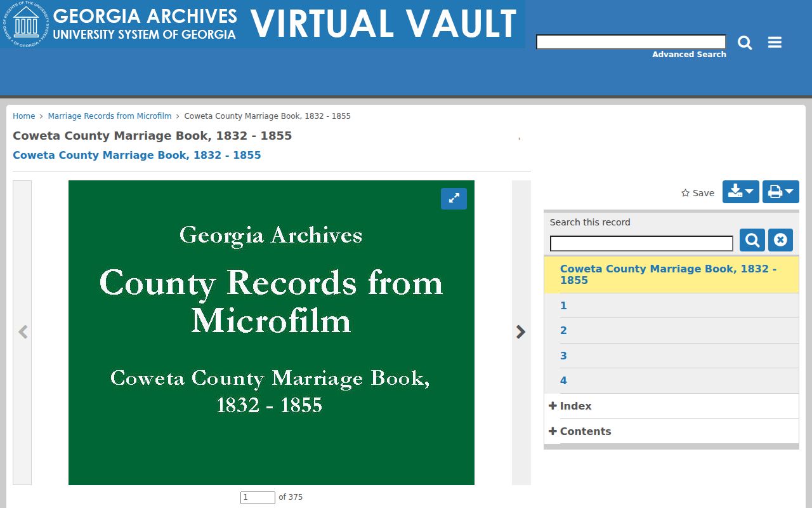Click the Search this record input field
Image resolution: width=812 pixels, height=508 pixels.
tap(641, 243)
